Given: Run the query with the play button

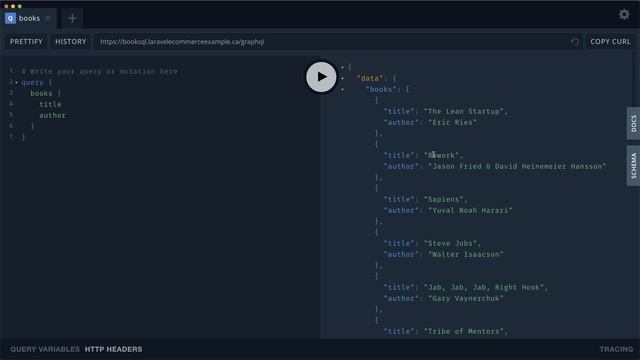Looking at the screenshot, I should (x=321, y=77).
